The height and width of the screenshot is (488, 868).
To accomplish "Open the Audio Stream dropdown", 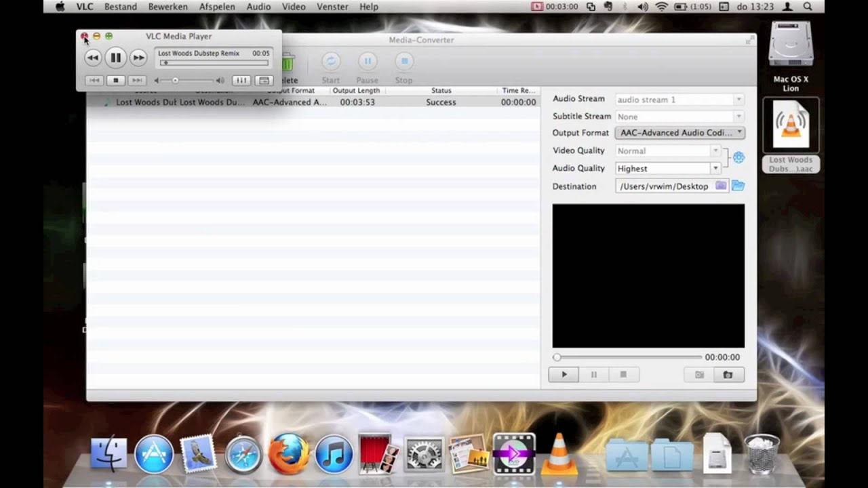I will click(x=679, y=100).
